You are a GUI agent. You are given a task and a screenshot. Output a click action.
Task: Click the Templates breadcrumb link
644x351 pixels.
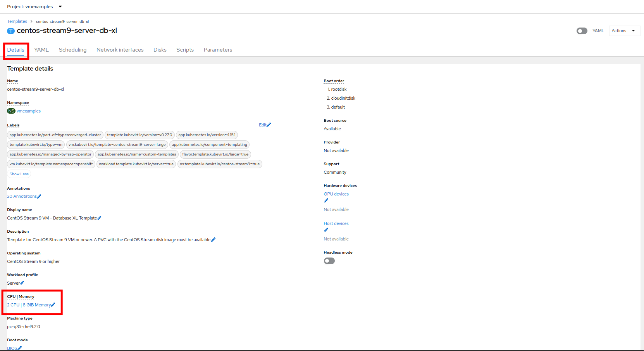17,21
